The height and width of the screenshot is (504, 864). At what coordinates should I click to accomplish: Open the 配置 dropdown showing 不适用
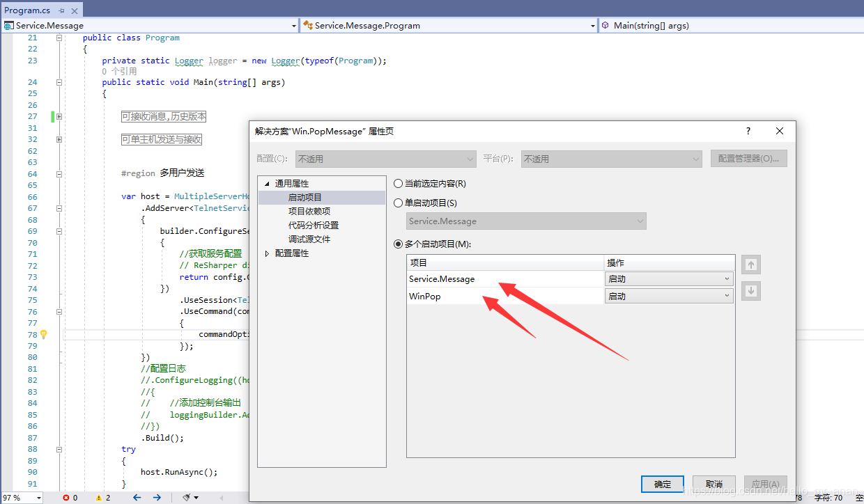coord(385,159)
